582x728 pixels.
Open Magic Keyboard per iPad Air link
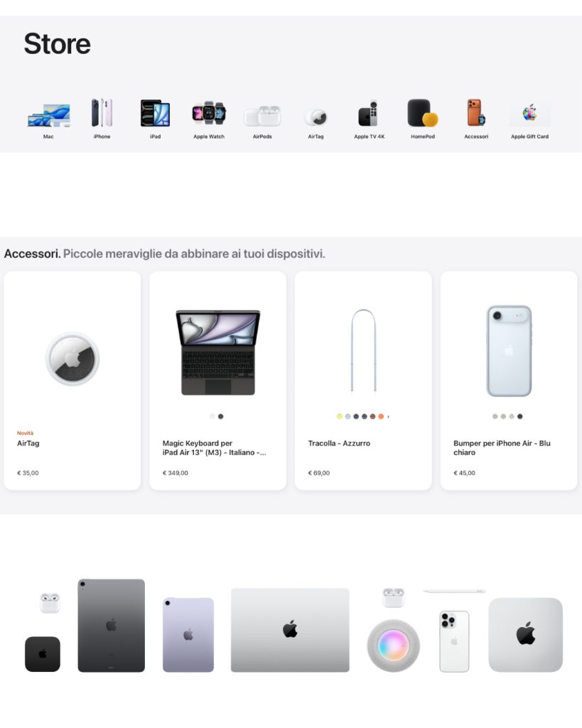[214, 448]
